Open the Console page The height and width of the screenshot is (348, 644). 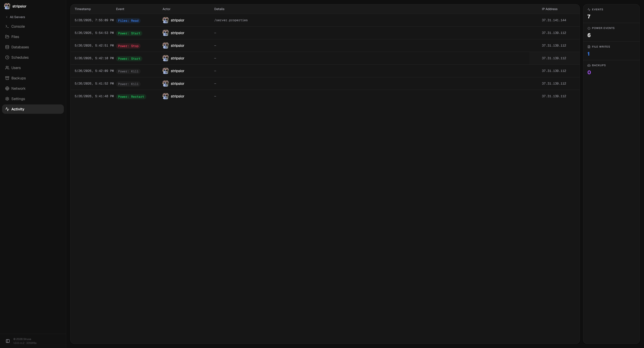click(x=33, y=26)
